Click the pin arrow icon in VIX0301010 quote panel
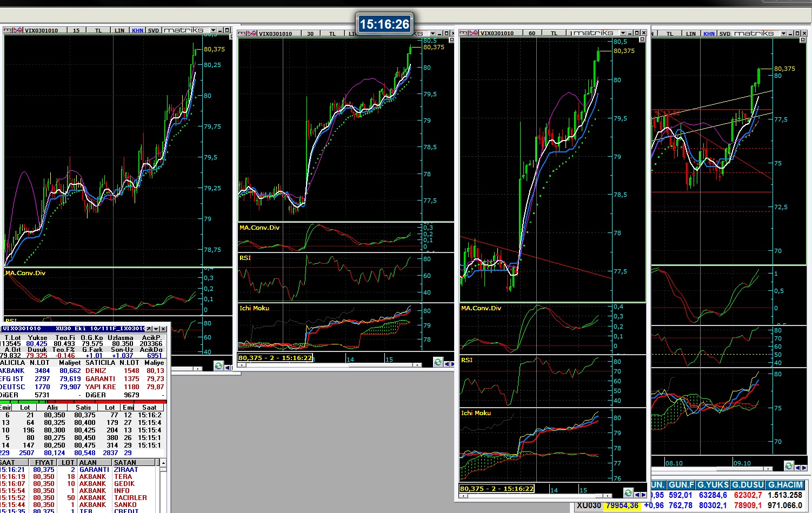812x513 pixels. 149,329
